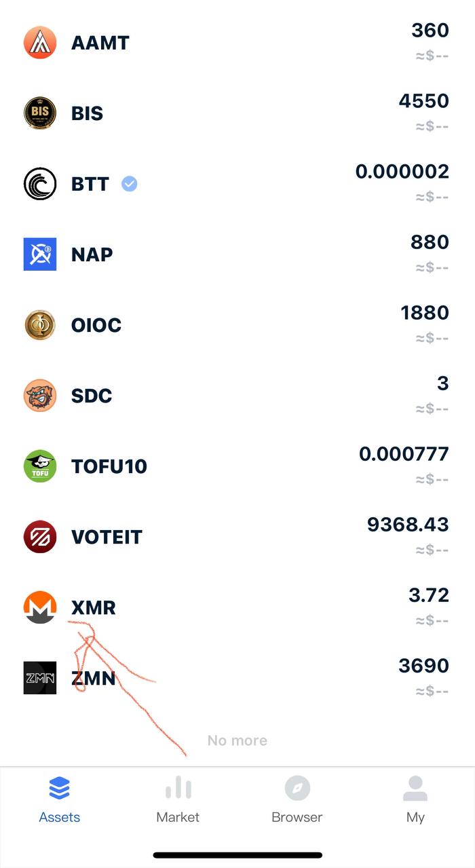Tap the AAMT token logo
Viewport: 475px width, 868px height.
pyautogui.click(x=40, y=43)
